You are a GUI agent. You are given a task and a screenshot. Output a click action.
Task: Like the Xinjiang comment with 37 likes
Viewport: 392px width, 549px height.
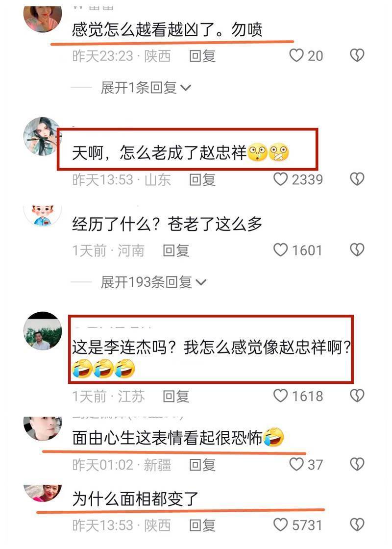coord(296,464)
